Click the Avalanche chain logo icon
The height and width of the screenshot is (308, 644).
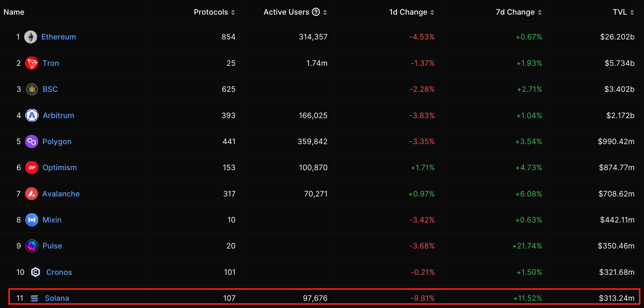[x=32, y=194]
